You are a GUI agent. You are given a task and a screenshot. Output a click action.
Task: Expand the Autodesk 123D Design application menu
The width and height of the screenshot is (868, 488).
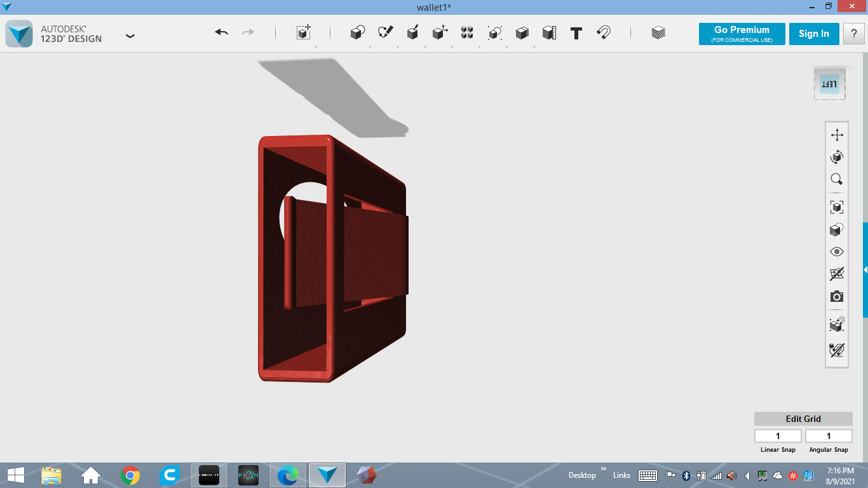click(130, 36)
